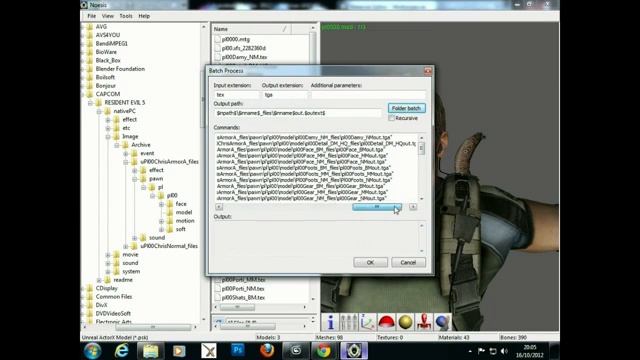Expand the effect folder under nativePC
This screenshot has width=640, height=360.
108,120
